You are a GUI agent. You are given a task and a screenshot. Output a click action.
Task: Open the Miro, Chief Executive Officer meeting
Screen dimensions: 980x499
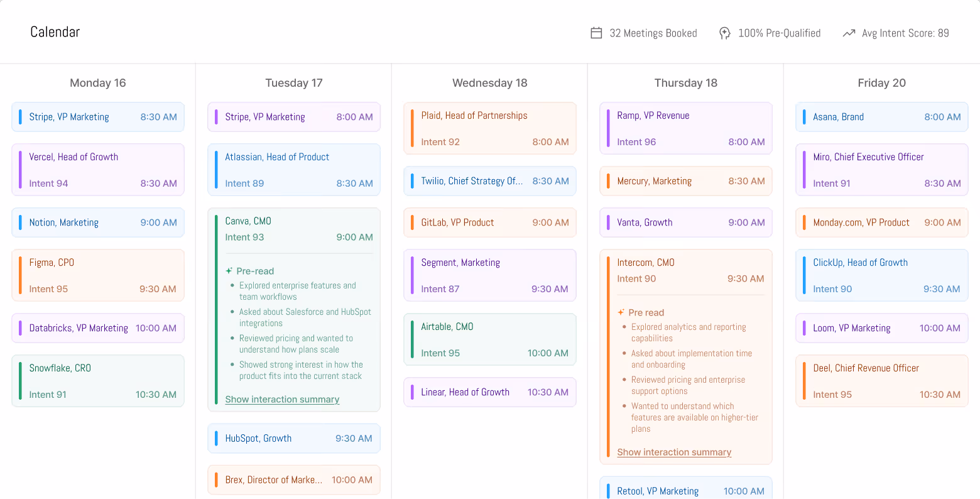point(882,170)
